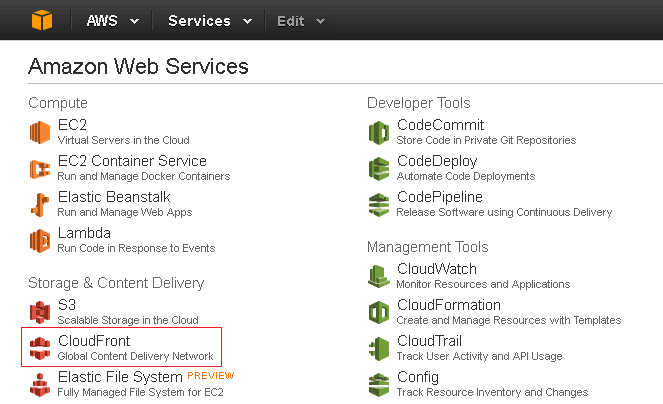Go to the CodePipeline service link

tap(440, 197)
